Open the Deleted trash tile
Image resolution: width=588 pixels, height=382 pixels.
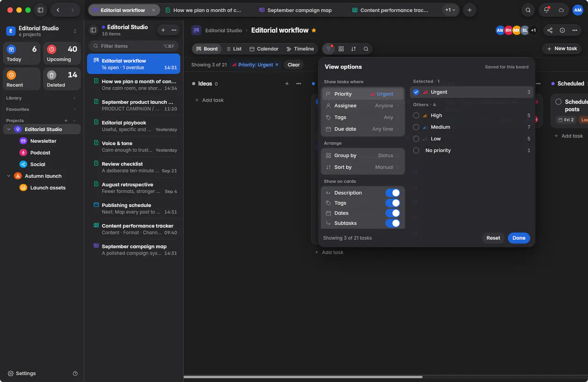62,79
